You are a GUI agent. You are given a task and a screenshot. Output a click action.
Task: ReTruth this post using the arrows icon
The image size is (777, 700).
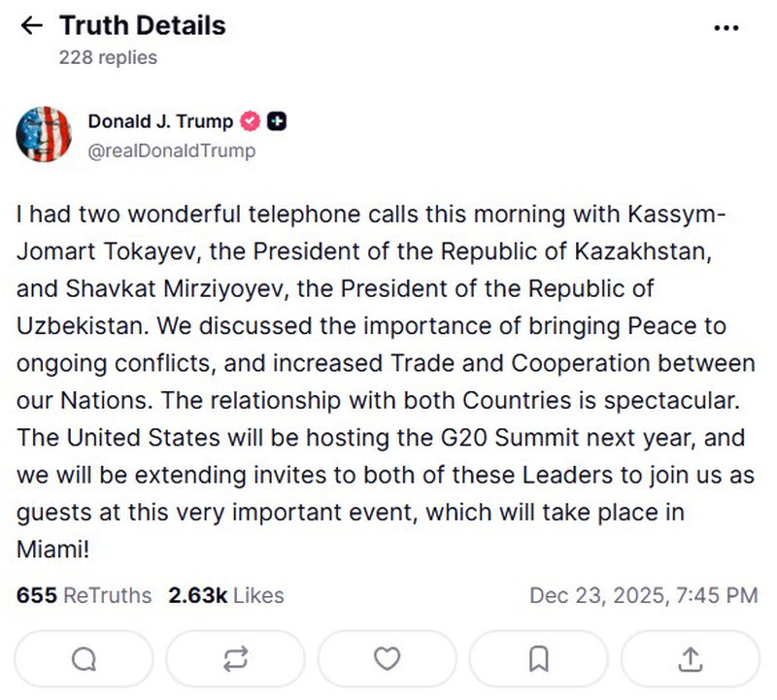click(x=235, y=659)
